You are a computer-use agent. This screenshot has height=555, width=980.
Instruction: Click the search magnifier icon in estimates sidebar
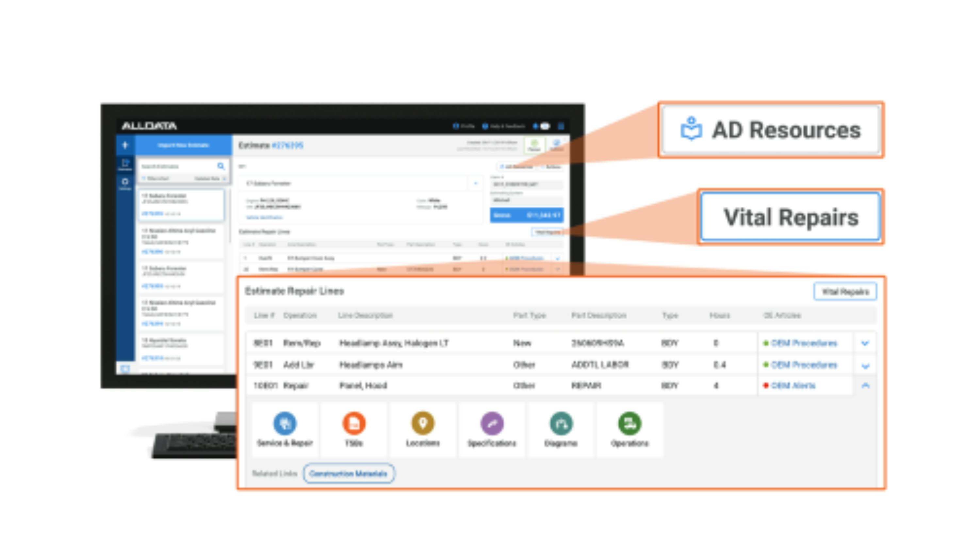(x=221, y=166)
